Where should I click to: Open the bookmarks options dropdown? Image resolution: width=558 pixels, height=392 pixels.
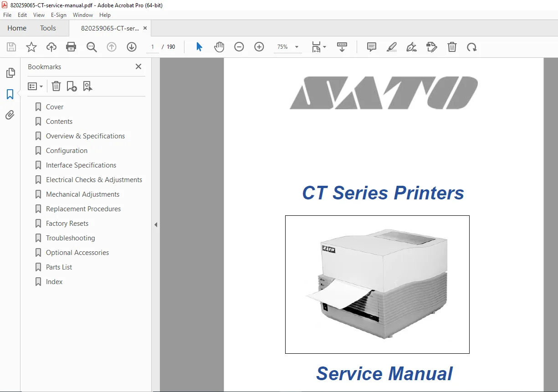(35, 86)
